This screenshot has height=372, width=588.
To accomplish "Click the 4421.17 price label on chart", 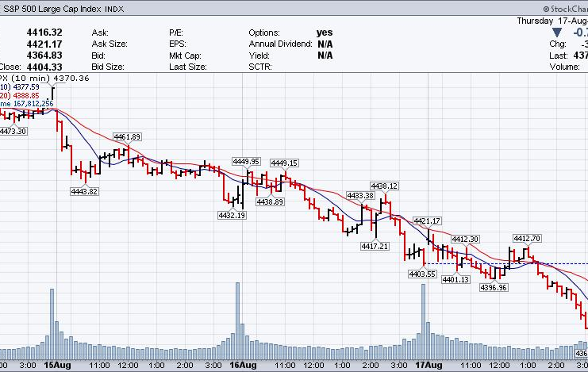I will [427, 221].
